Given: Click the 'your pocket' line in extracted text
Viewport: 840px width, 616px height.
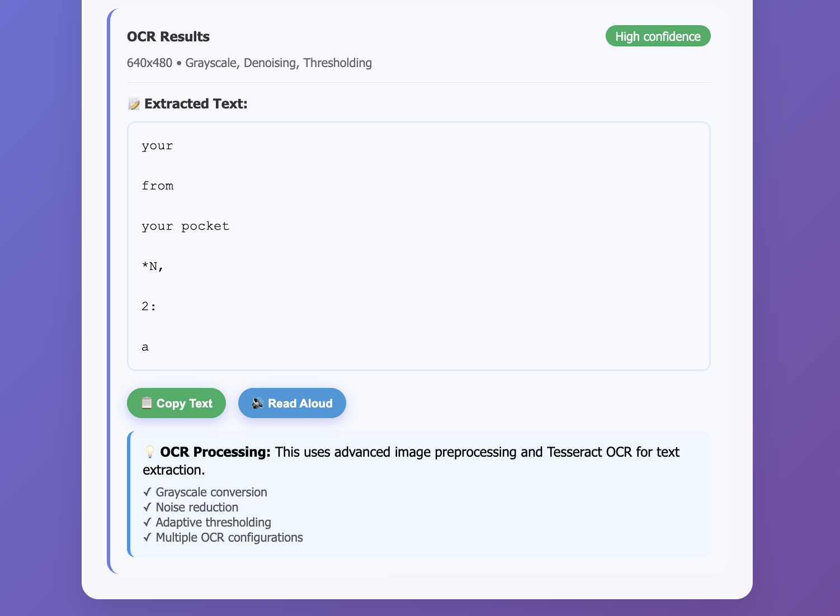Looking at the screenshot, I should click(185, 226).
